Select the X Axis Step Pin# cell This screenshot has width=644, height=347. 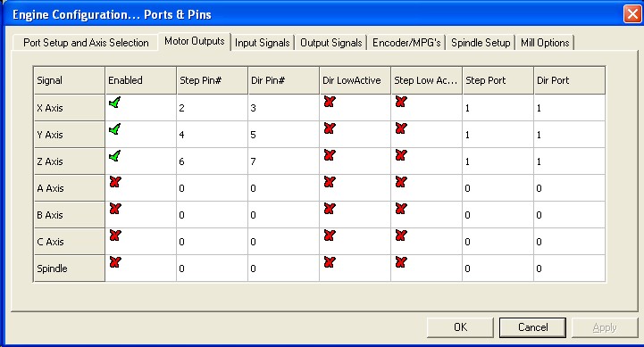point(213,108)
